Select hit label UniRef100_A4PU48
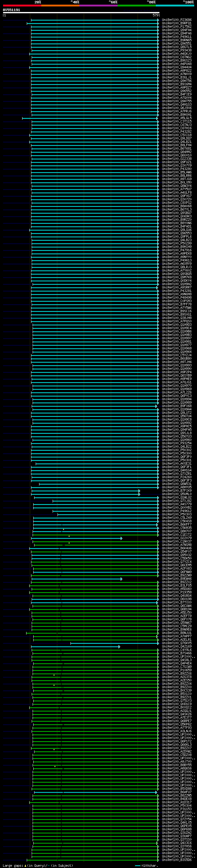 click(176, 64)
